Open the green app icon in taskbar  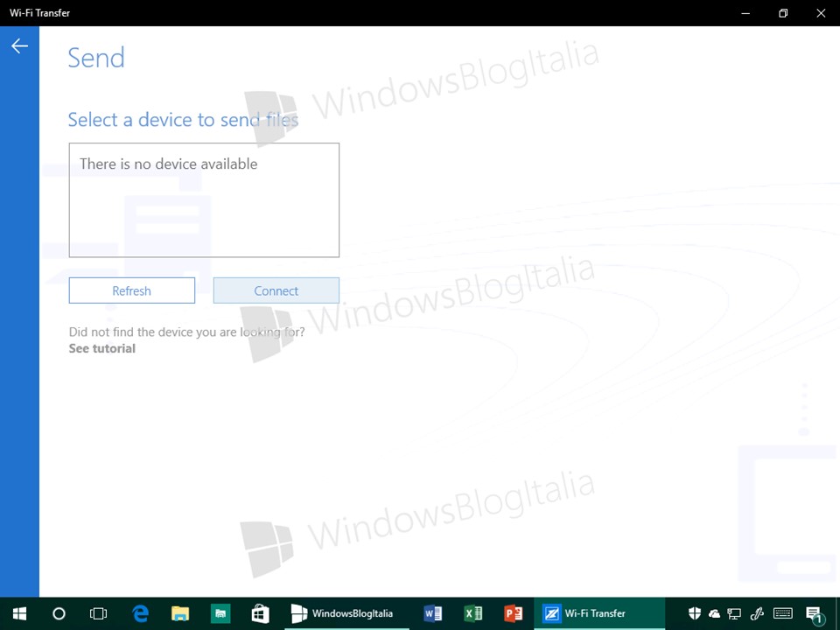pyautogui.click(x=220, y=613)
